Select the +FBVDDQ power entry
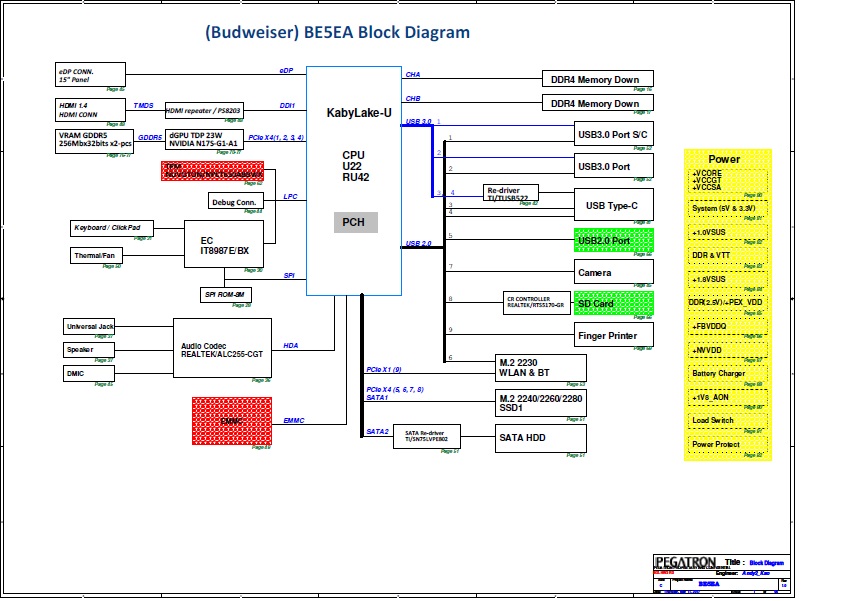851x601 pixels. tap(728, 326)
